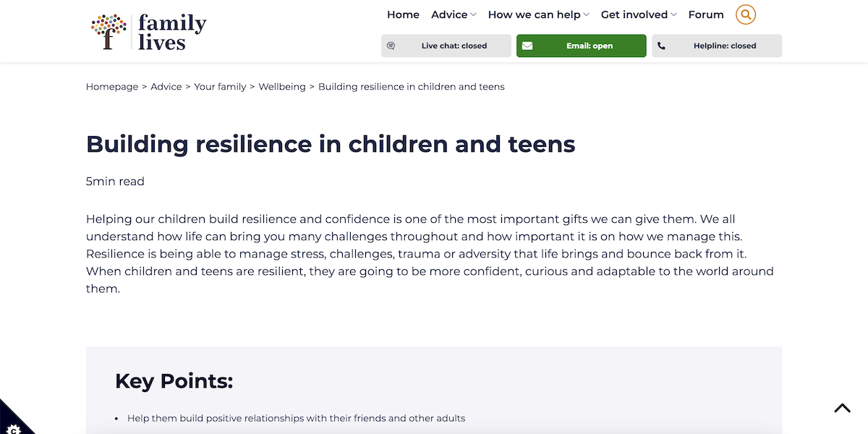Click the Email: open button
Viewport: 868px width, 434px height.
(582, 46)
